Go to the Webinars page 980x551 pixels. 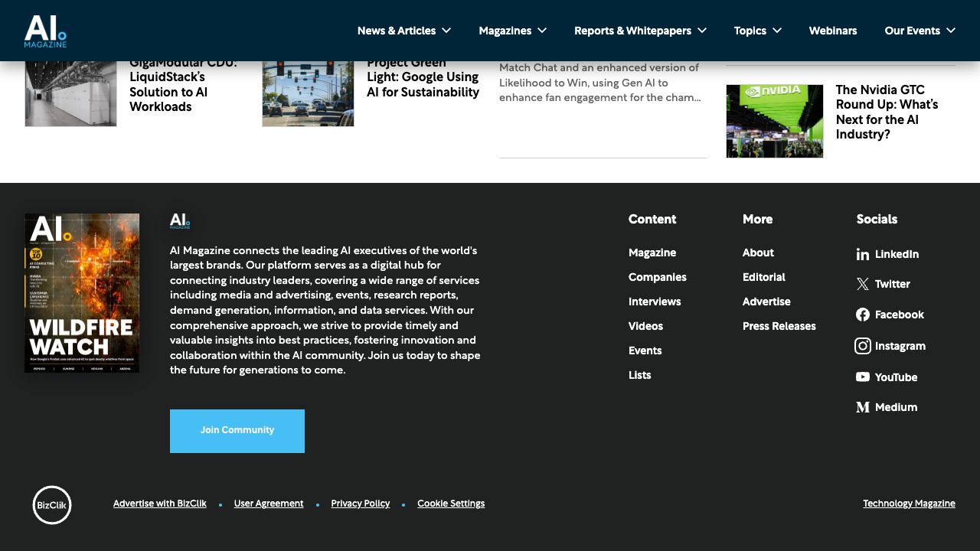point(833,31)
